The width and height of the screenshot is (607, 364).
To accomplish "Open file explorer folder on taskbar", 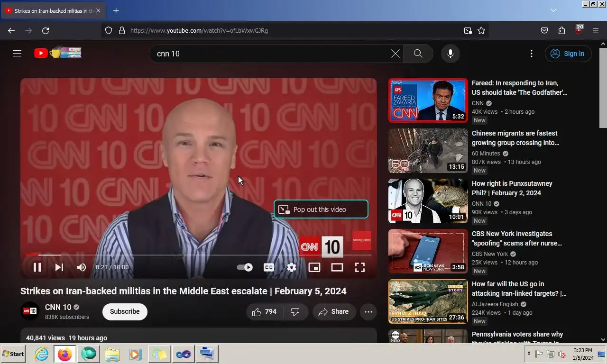I will pyautogui.click(x=112, y=354).
